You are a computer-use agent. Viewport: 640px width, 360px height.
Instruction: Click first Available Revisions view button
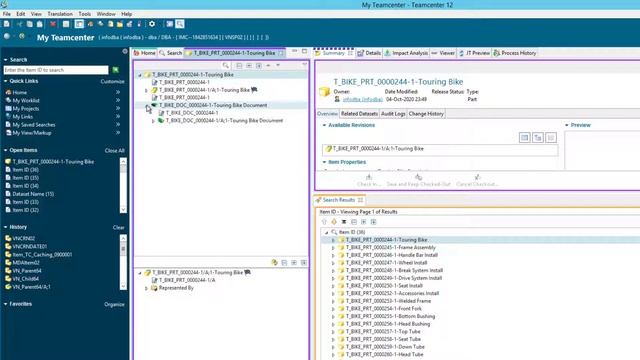524,138
